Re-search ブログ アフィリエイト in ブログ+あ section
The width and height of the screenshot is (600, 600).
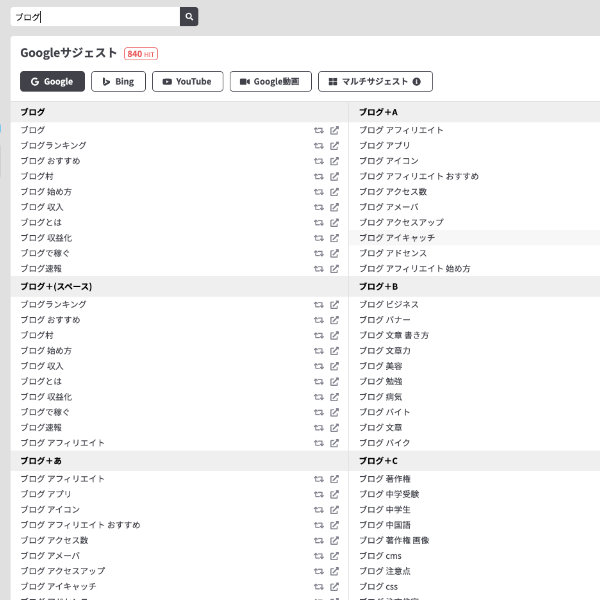319,479
